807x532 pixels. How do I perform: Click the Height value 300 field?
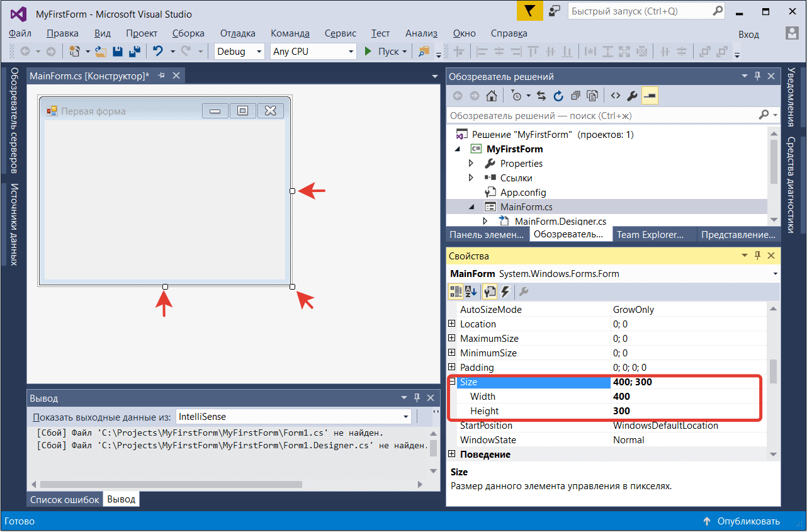(689, 410)
